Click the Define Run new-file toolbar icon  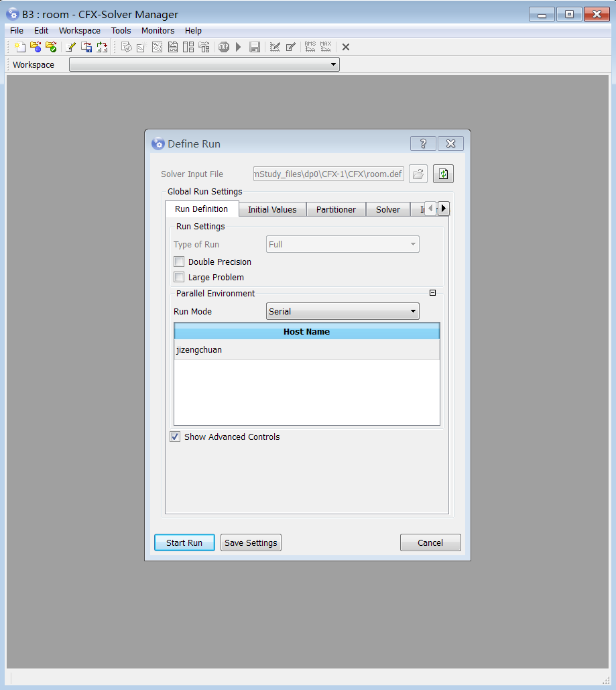pos(20,47)
